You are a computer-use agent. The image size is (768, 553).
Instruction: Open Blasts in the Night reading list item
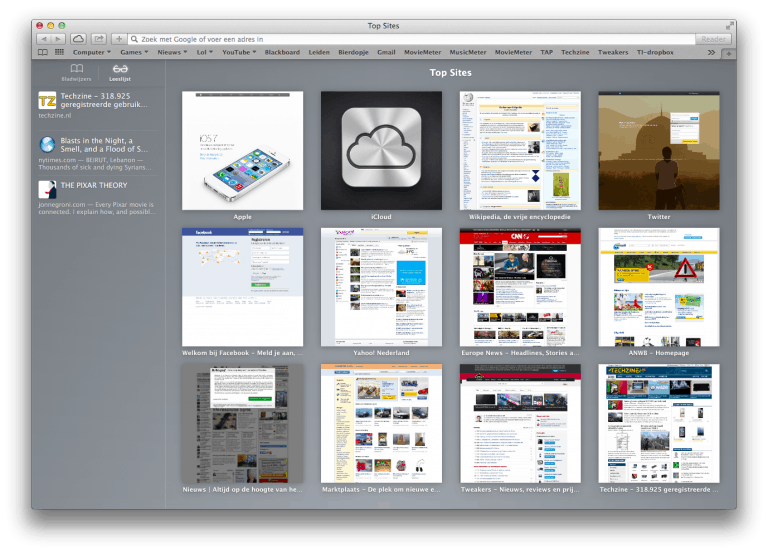[x=98, y=153]
